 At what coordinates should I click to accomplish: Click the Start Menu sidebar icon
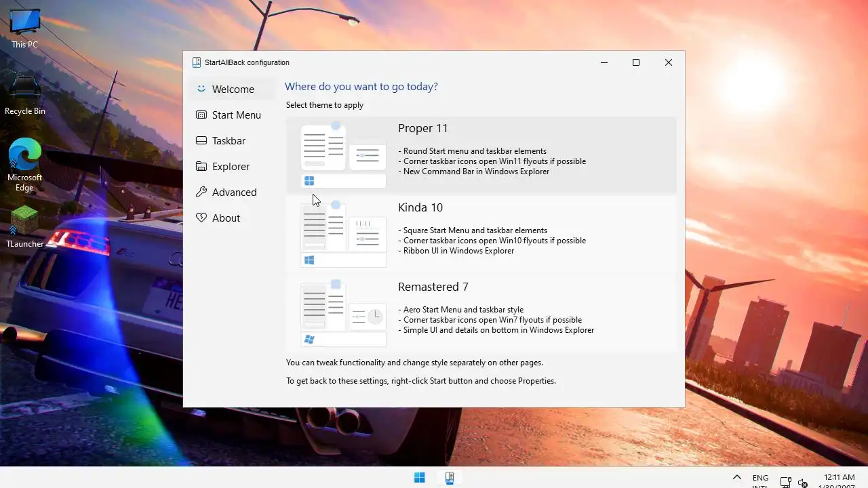point(201,115)
